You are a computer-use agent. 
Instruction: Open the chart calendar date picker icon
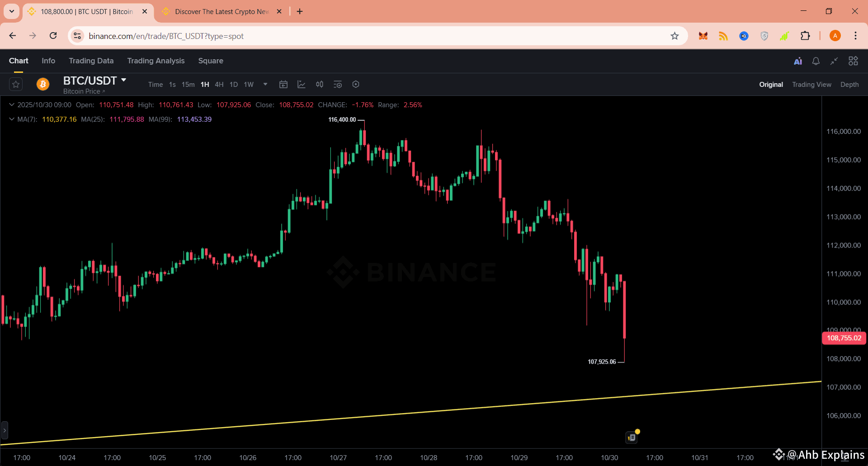pyautogui.click(x=283, y=85)
